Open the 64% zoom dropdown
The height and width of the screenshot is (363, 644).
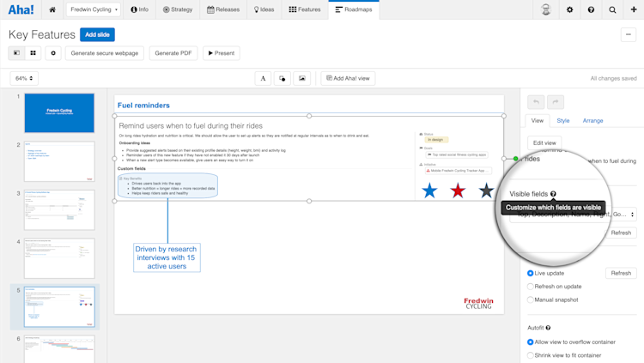point(24,78)
